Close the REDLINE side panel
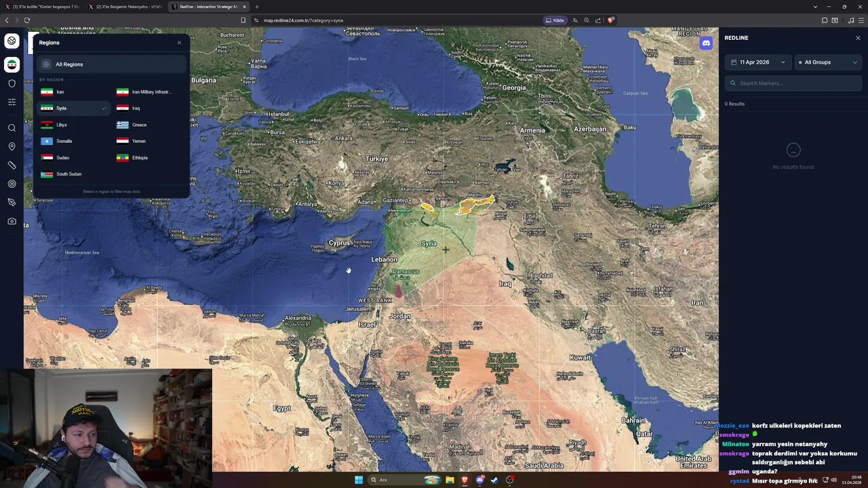The width and height of the screenshot is (868, 488). (x=858, y=38)
